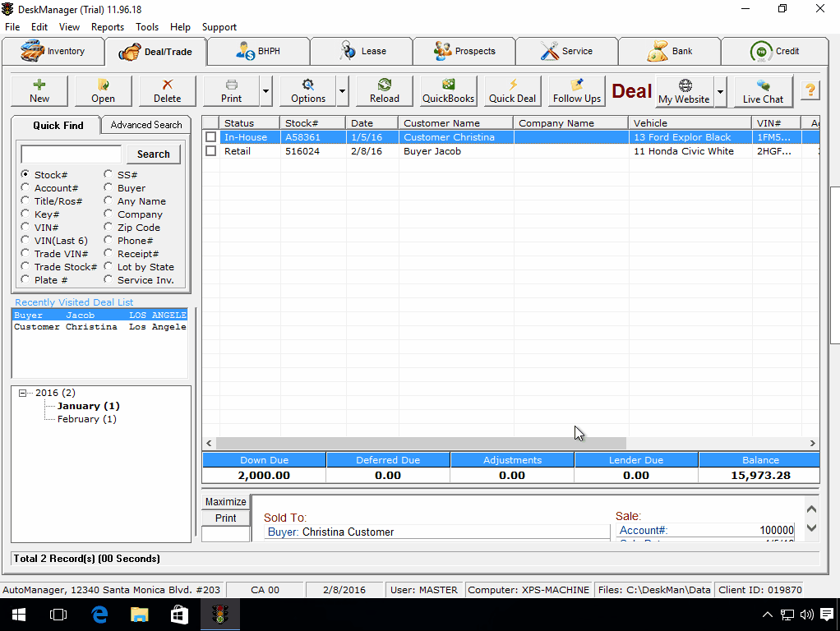Image resolution: width=840 pixels, height=631 pixels.
Task: Switch to the Advanced Search tab
Action: [x=146, y=125]
